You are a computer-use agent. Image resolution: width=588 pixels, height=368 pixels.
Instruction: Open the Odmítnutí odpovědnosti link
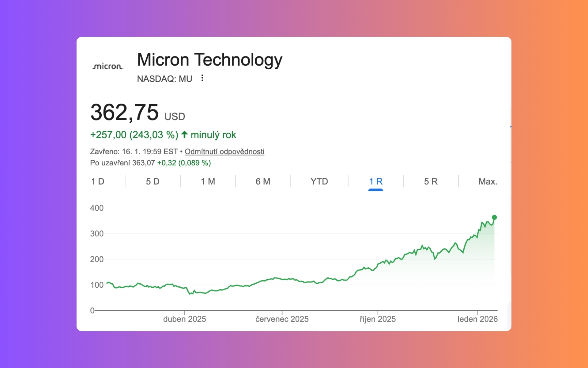pyautogui.click(x=224, y=151)
